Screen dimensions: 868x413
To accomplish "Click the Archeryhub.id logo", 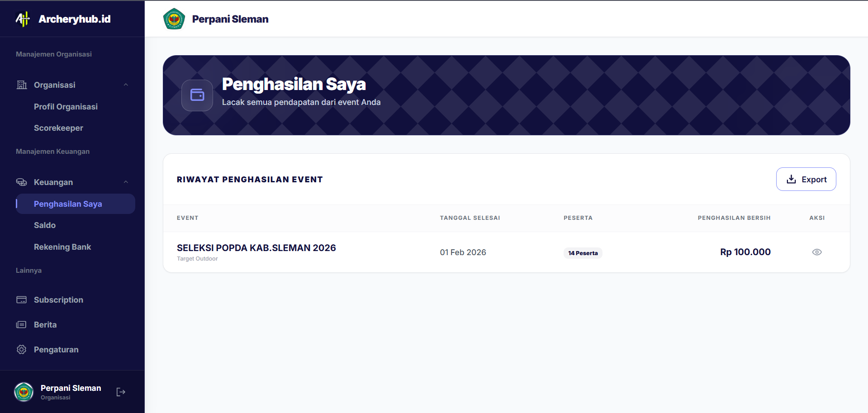I will point(62,19).
